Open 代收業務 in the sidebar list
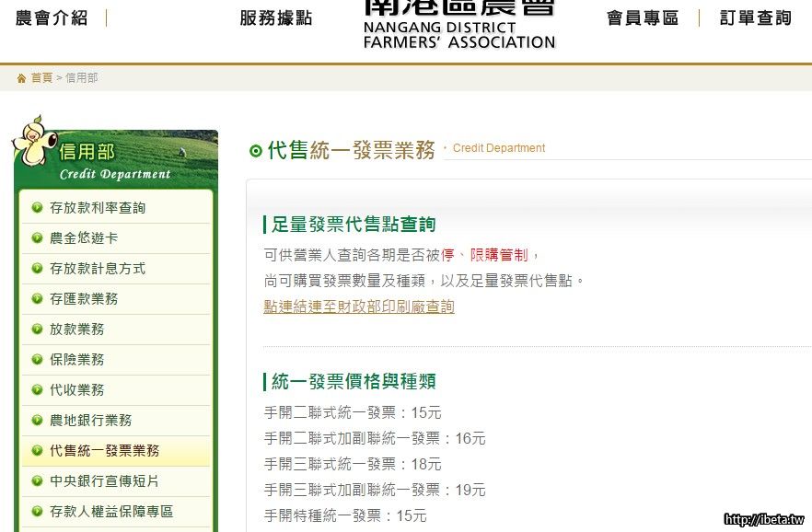Screen dimensions: 812x532 coord(77,389)
